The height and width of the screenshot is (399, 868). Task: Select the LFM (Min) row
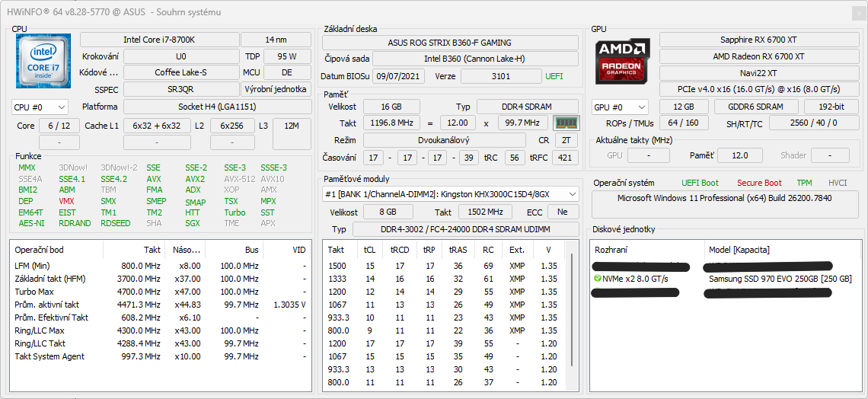[161, 266]
